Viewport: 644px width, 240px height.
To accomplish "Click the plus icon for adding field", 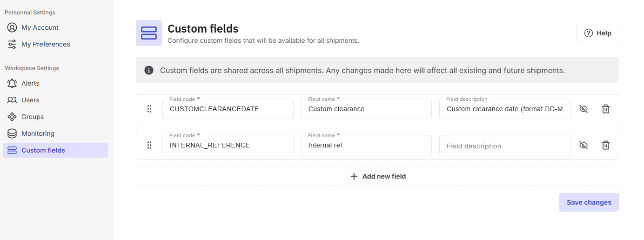I will coord(354,176).
